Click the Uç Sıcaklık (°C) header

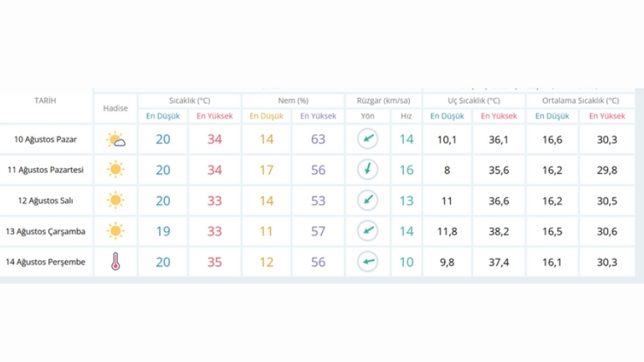(473, 101)
